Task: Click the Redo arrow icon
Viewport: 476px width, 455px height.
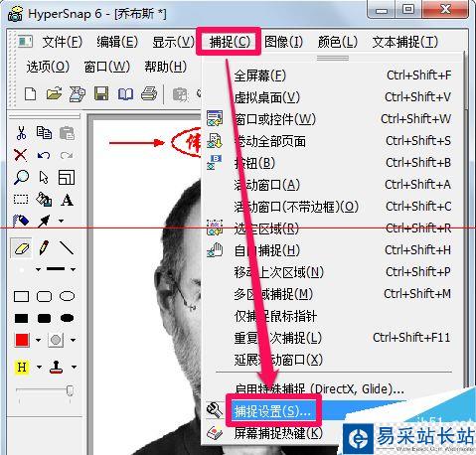Action: click(67, 155)
